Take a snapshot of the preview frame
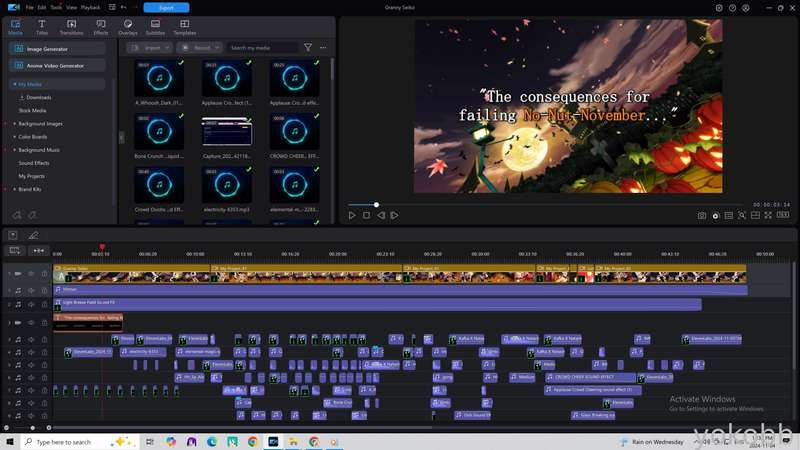 [x=702, y=216]
